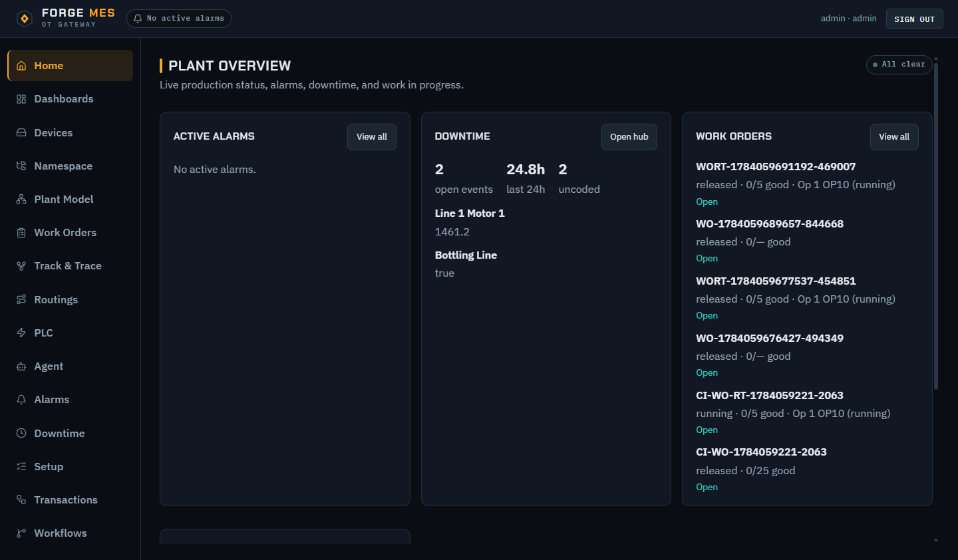Click the Line 1 Motor 1 downtime event
This screenshot has width=958, height=560.
tap(470, 213)
